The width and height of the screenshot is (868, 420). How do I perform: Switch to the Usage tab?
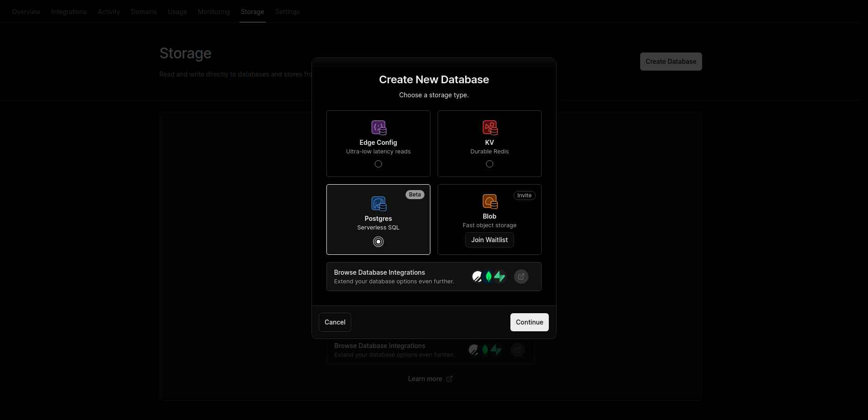pyautogui.click(x=178, y=12)
